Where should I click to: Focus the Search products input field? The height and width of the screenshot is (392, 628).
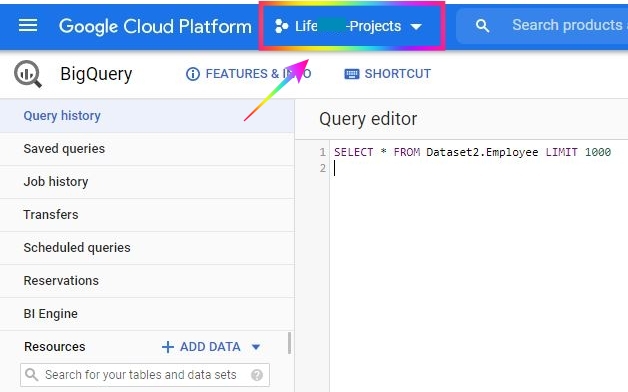[x=569, y=26]
